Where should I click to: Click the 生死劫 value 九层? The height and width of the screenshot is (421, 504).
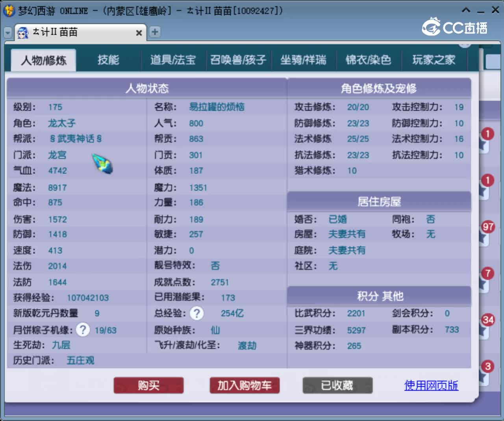tap(61, 345)
